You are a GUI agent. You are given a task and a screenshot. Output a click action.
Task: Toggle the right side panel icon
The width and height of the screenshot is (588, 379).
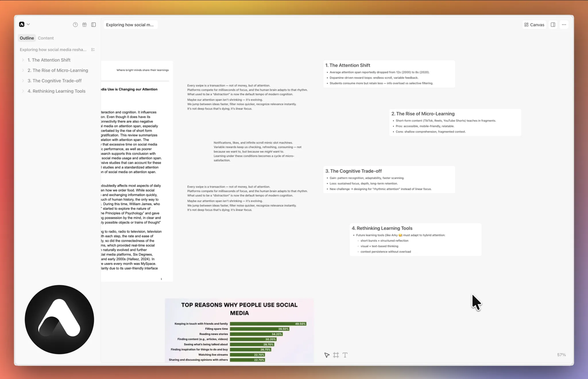coord(553,25)
